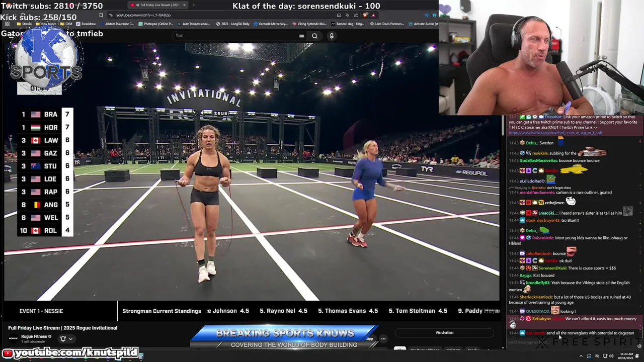
Task: Open the taskbar clock showing 11:44 AM
Action: [x=626, y=356]
